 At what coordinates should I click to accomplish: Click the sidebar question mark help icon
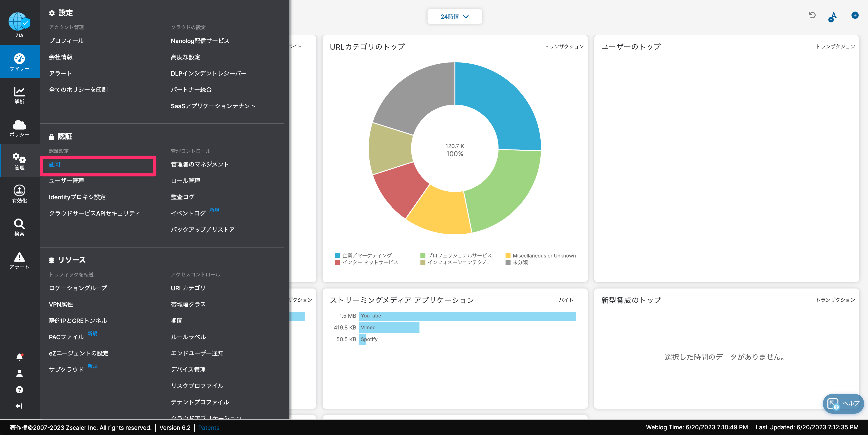pos(19,389)
